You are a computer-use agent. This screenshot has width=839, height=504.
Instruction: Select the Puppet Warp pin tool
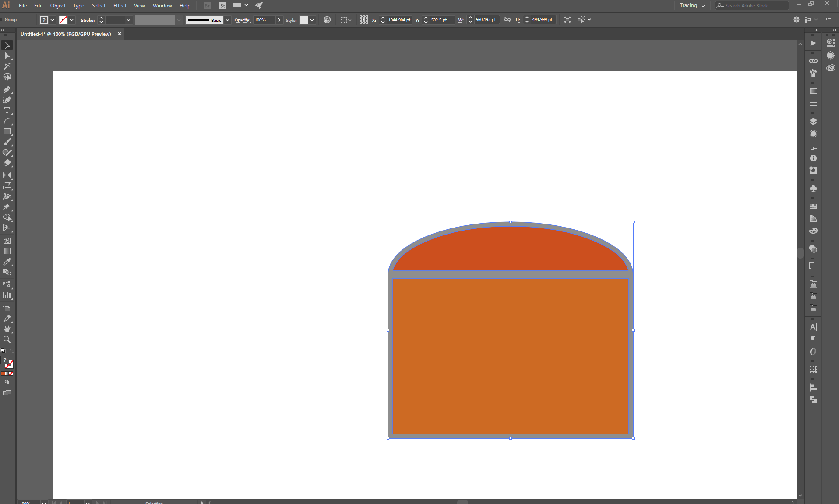point(7,207)
